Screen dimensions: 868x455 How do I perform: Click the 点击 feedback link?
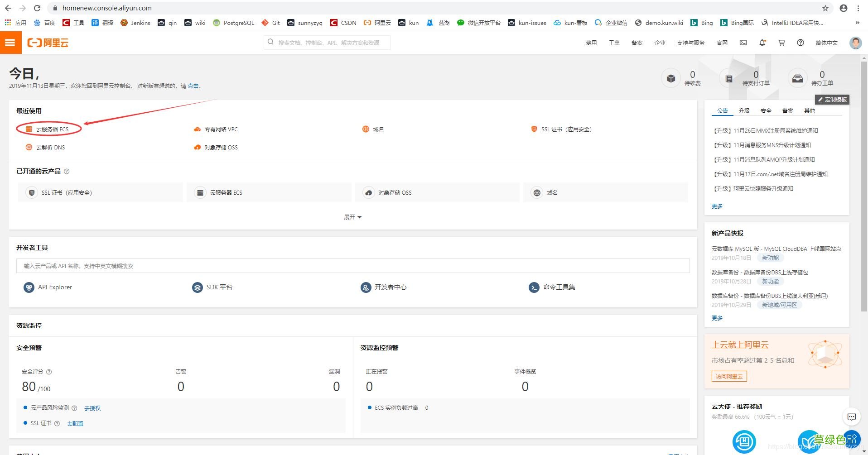pos(193,86)
